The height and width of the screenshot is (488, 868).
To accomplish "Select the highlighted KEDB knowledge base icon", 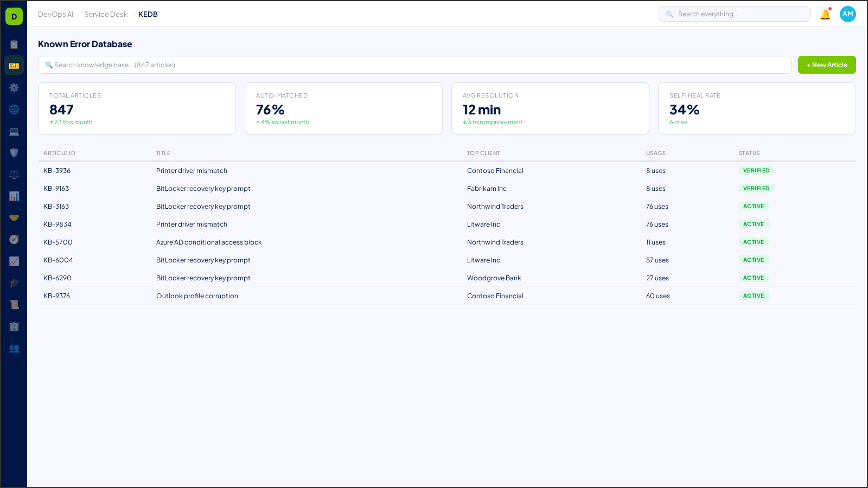I will click(x=14, y=65).
